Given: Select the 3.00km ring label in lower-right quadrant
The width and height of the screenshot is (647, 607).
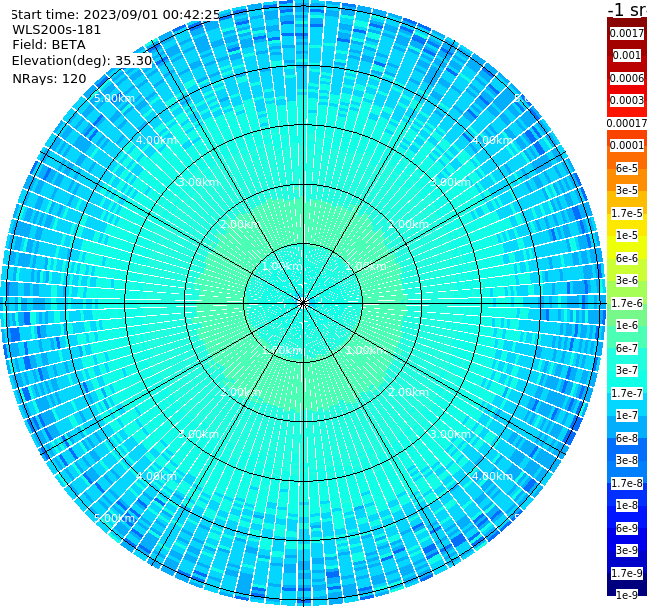Looking at the screenshot, I should pos(451,434).
